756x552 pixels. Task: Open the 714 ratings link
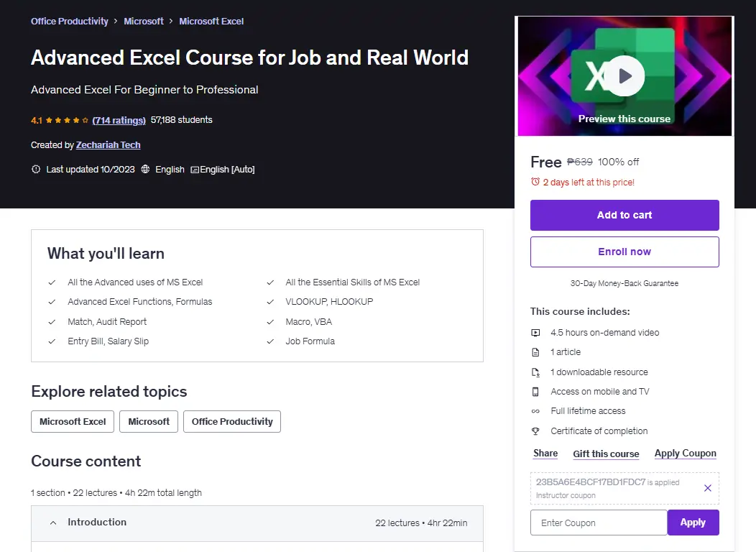click(119, 120)
